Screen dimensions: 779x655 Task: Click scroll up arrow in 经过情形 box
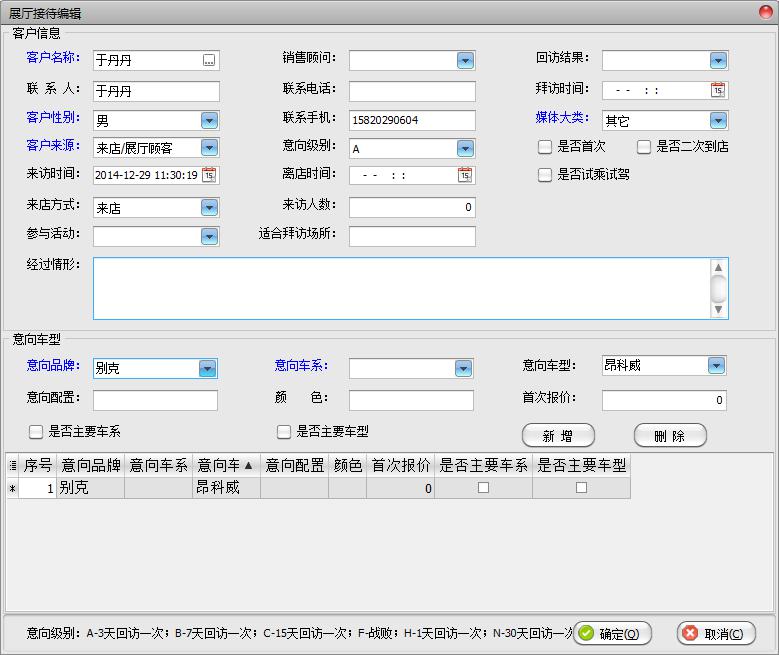(x=718, y=267)
